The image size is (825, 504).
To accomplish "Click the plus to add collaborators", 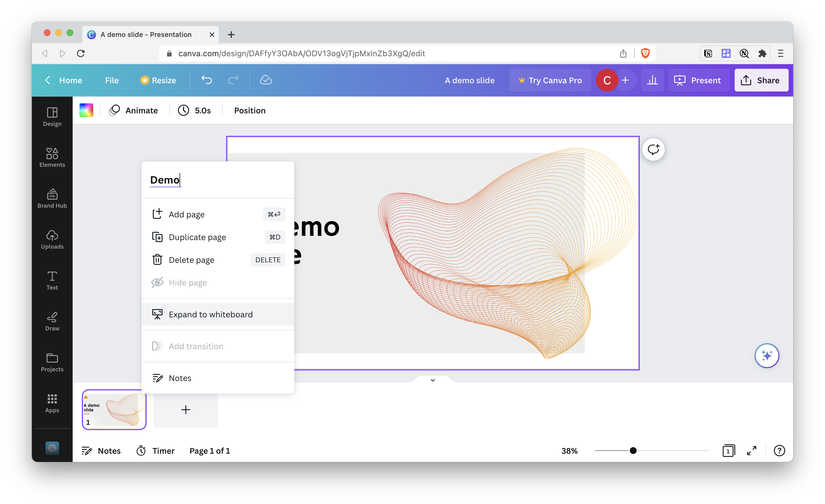I will point(625,80).
